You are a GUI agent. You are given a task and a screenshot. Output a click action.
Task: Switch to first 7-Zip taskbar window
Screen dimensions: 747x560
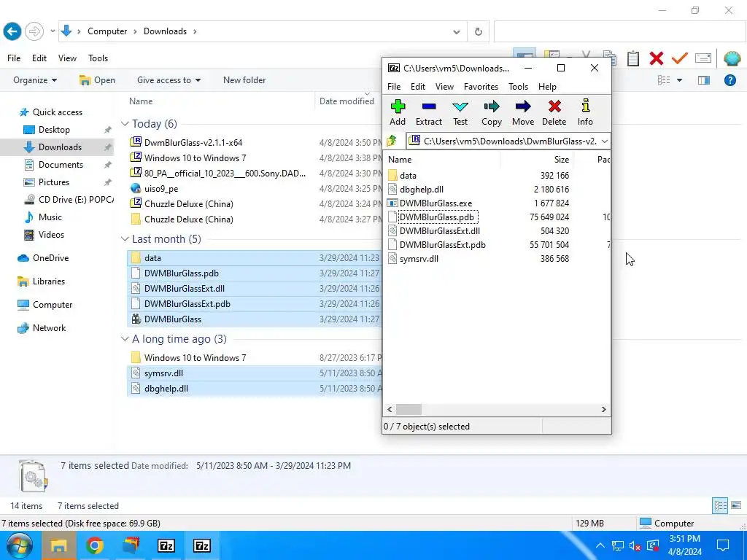pos(166,545)
